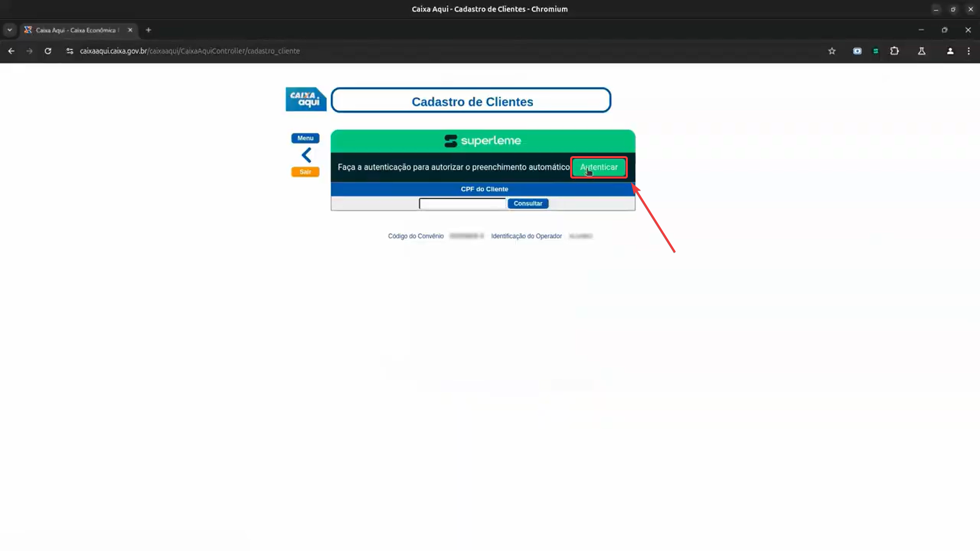Click the orange Sair button
This screenshot has height=551, width=980.
(x=305, y=172)
